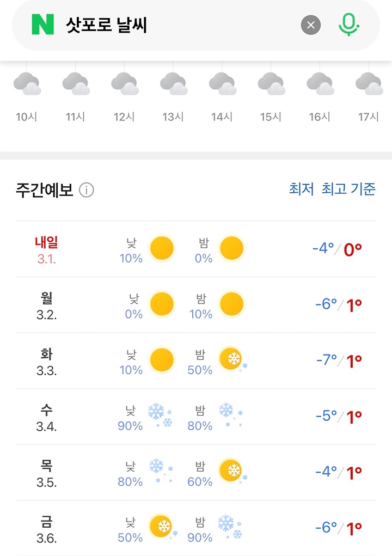The image size is (392, 556).
Task: Open the info icon next to 주간예보
Action: coord(87,190)
